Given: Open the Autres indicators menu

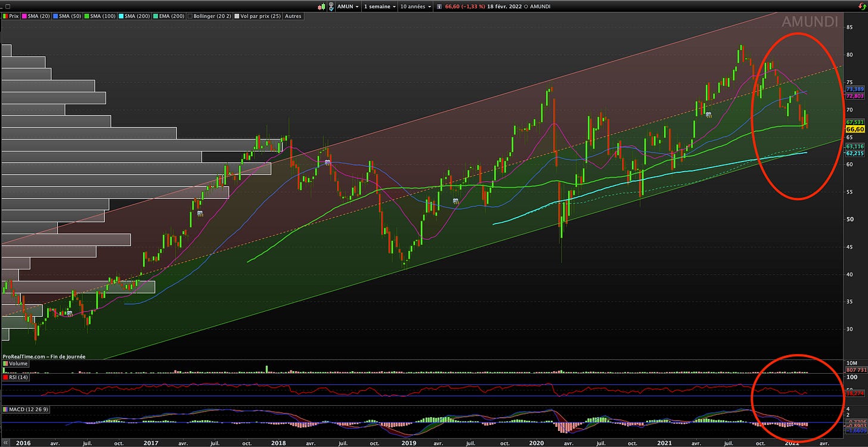Looking at the screenshot, I should pyautogui.click(x=293, y=16).
